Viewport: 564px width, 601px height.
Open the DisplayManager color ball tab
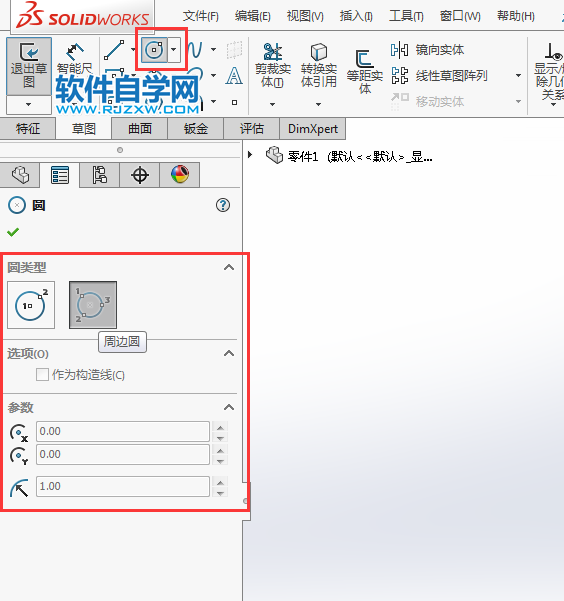[x=180, y=175]
